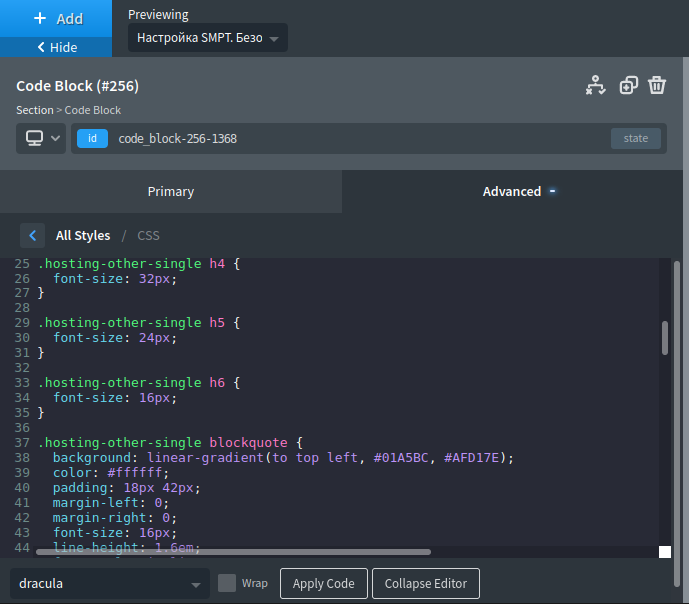Click the CSS breadcrumb label
This screenshot has height=604, width=689.
click(148, 235)
